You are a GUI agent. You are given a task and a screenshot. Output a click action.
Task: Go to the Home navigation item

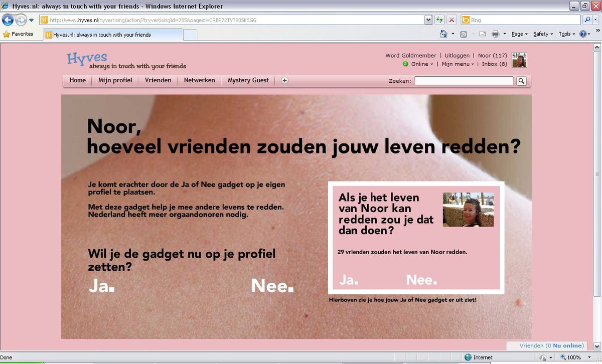click(78, 80)
